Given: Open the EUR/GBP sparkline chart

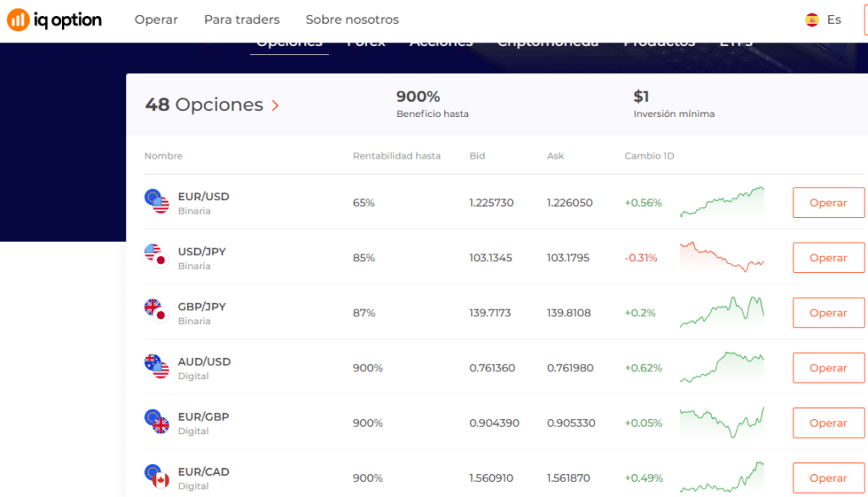Looking at the screenshot, I should (x=722, y=422).
